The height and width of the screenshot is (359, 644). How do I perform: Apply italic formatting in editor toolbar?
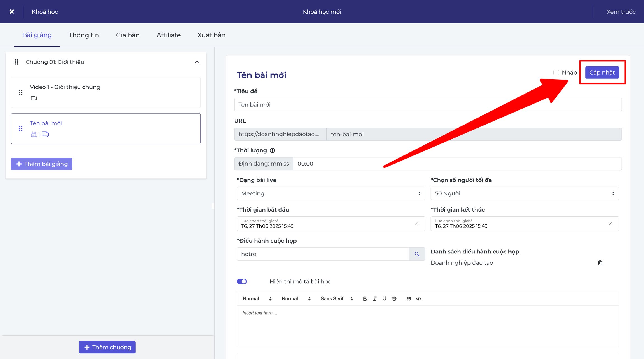pos(375,299)
